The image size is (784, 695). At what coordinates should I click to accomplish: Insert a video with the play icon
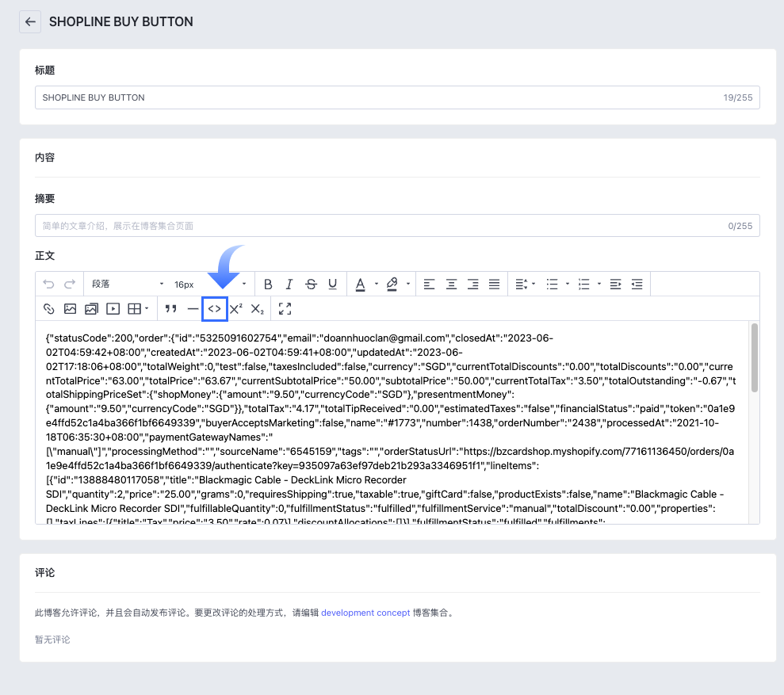[x=113, y=309]
